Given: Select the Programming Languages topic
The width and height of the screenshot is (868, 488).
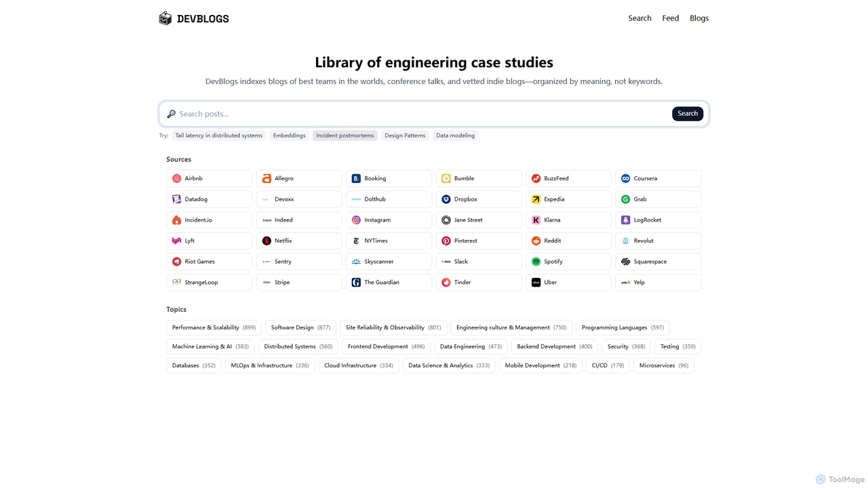Looking at the screenshot, I should (x=623, y=327).
